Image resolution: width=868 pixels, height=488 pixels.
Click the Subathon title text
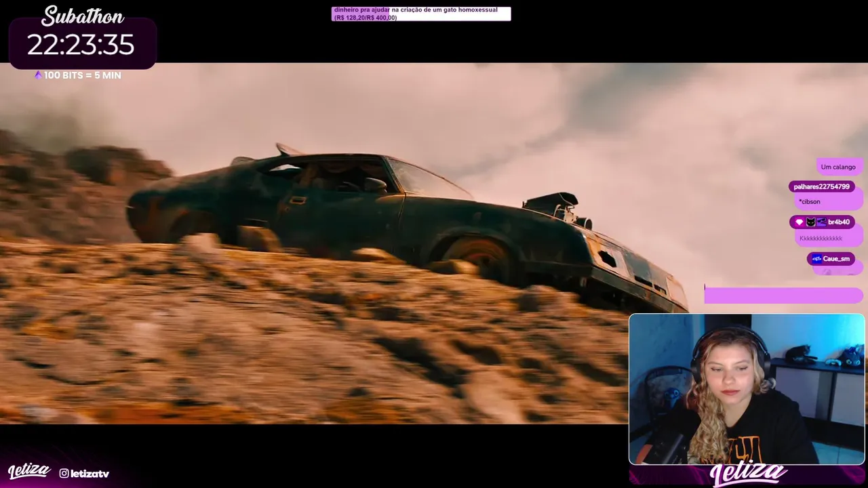(83, 16)
